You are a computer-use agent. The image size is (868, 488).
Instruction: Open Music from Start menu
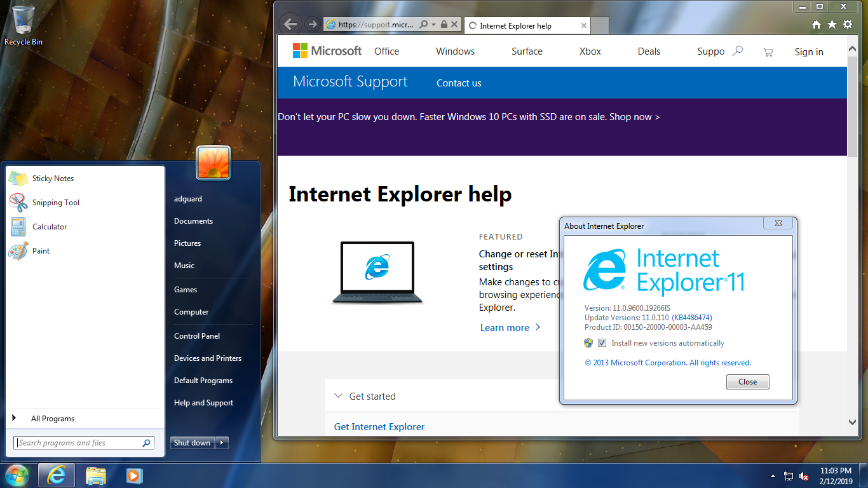pyautogui.click(x=184, y=266)
